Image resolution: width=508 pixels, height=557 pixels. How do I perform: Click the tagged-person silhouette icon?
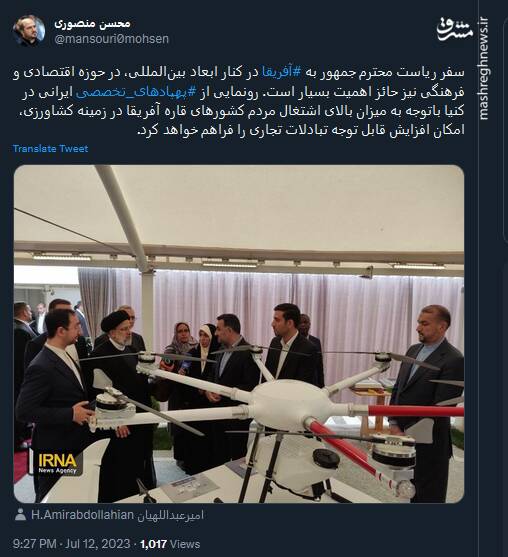(21, 514)
